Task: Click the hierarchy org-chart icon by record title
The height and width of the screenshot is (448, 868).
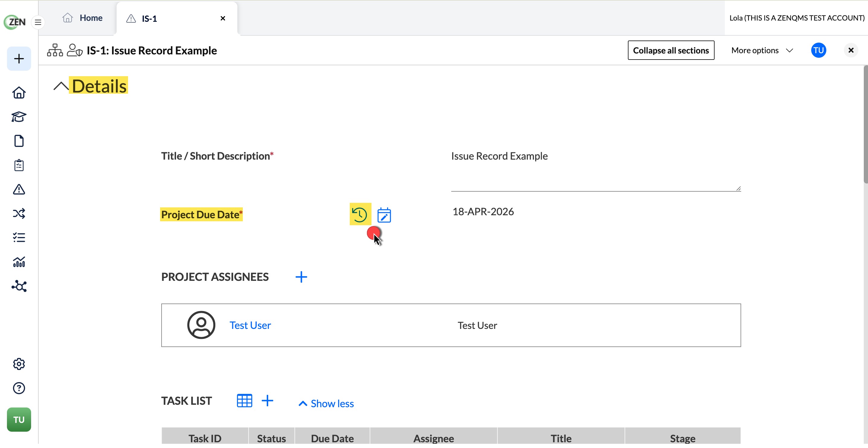Action: (x=55, y=50)
